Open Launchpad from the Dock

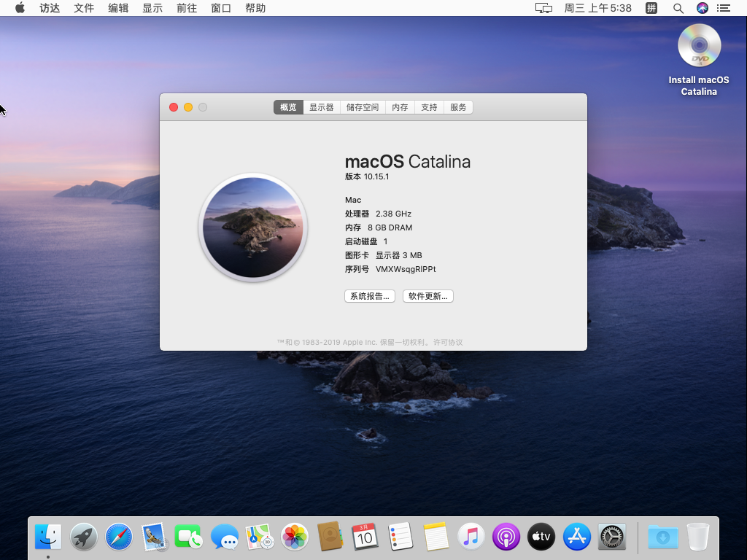click(x=84, y=537)
